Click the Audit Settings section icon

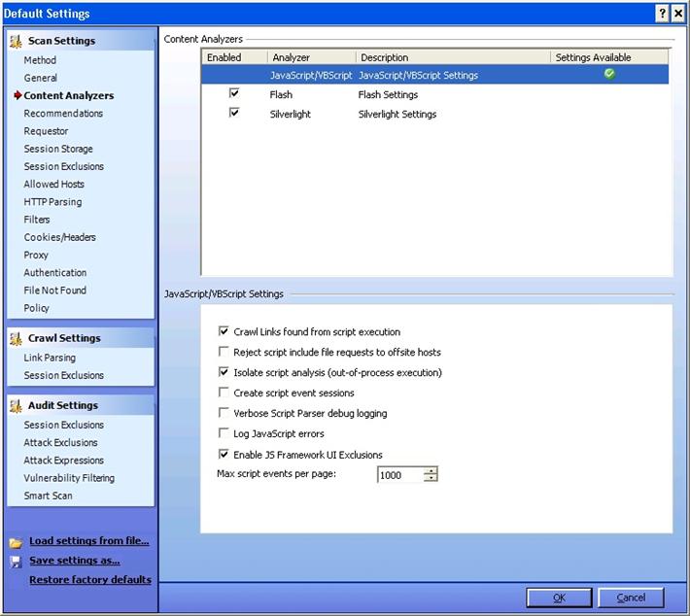pyautogui.click(x=16, y=405)
